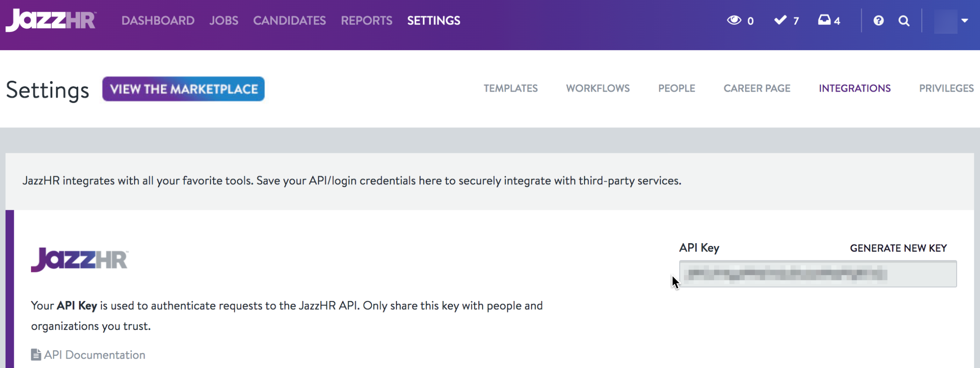Click the 'JazzHR integrates with all your favorite tools' text
This screenshot has width=980, height=368.
point(352,181)
